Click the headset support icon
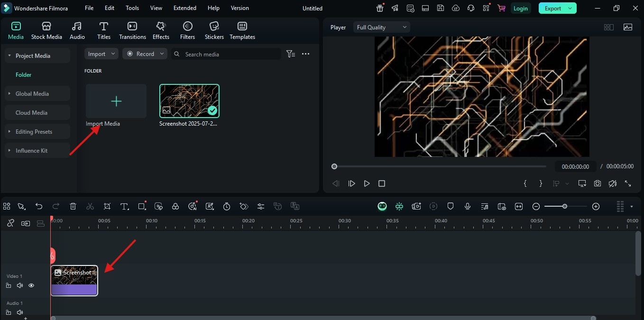Image resolution: width=644 pixels, height=320 pixels. tap(471, 8)
